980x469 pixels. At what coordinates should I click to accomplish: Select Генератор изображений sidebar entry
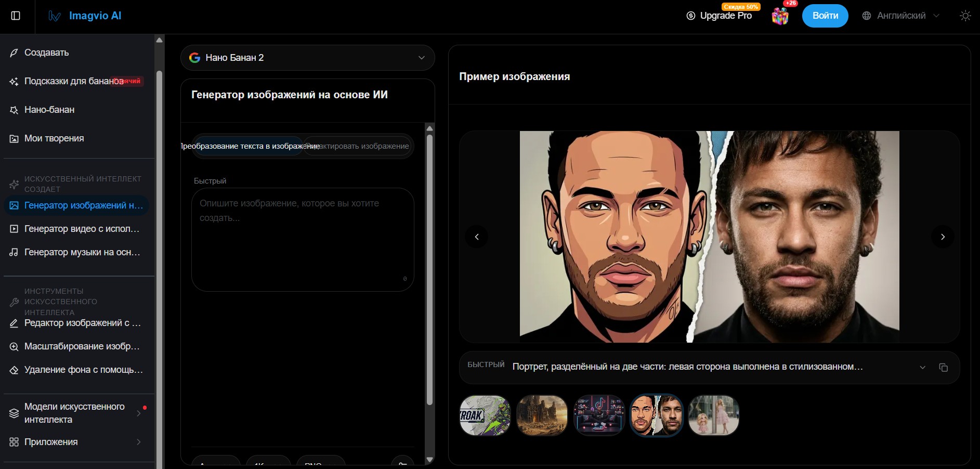[x=77, y=205]
